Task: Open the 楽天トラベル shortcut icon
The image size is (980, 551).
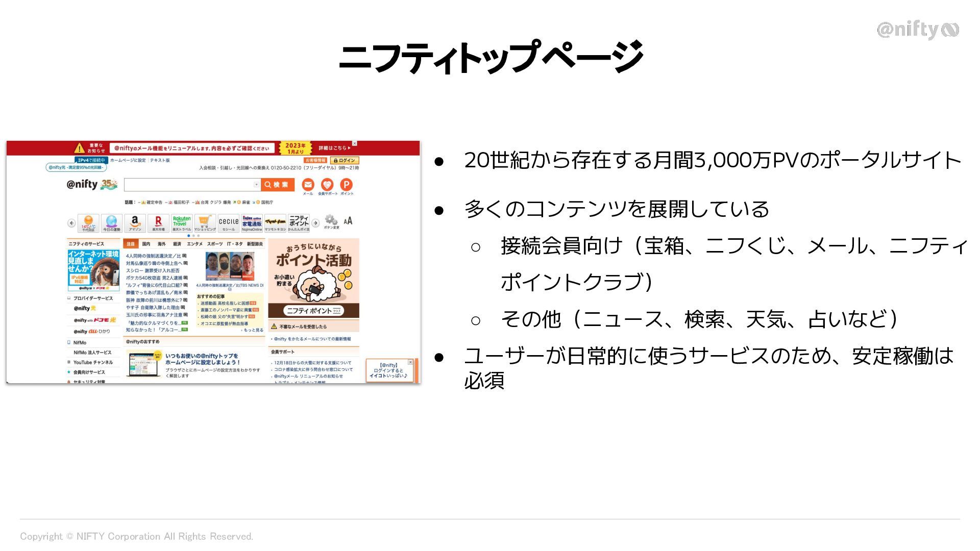Action: click(182, 223)
